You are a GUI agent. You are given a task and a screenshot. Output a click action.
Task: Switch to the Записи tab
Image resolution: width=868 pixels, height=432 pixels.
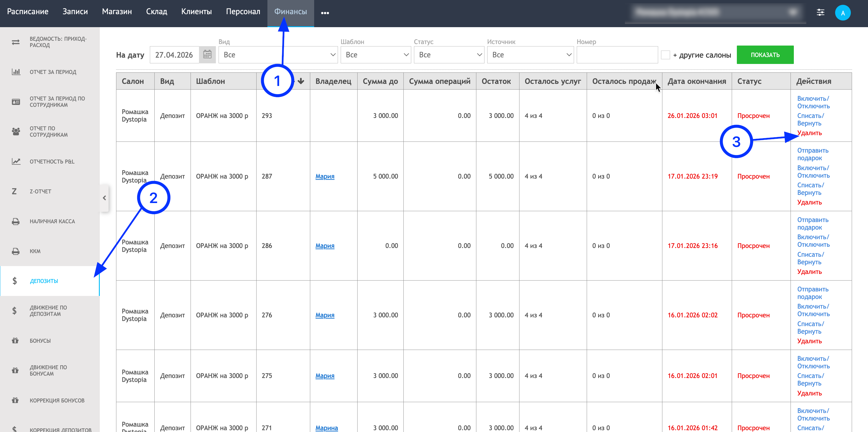point(75,11)
